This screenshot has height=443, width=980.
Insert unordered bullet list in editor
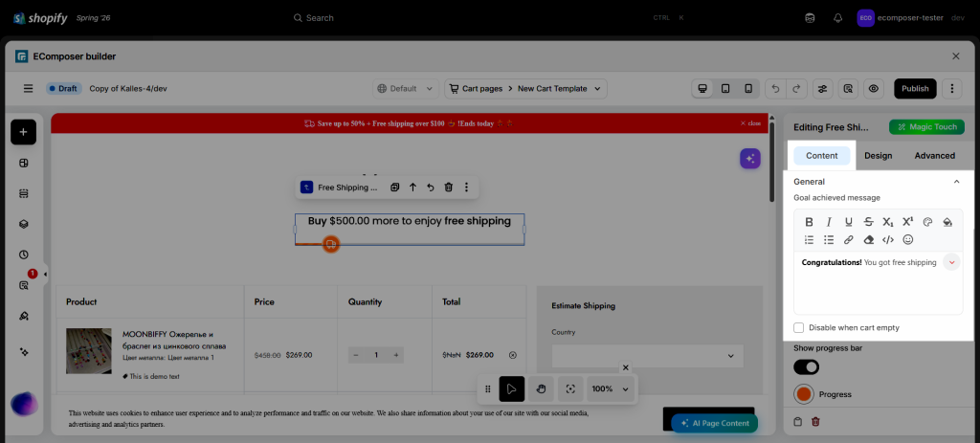829,239
